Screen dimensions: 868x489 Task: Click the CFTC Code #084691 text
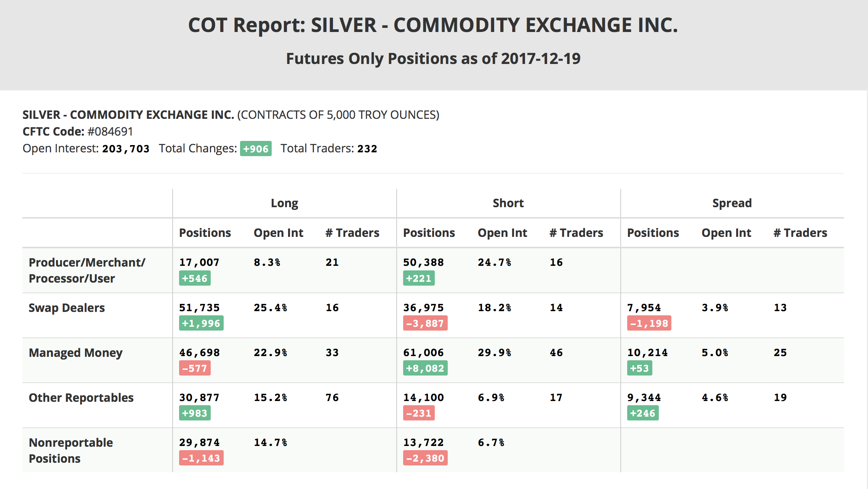coord(110,131)
